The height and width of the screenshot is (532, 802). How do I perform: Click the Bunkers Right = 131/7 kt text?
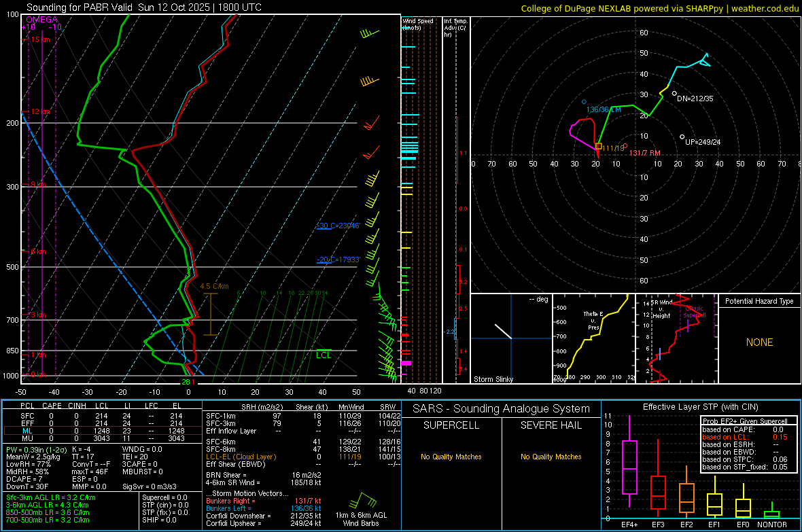point(264,501)
